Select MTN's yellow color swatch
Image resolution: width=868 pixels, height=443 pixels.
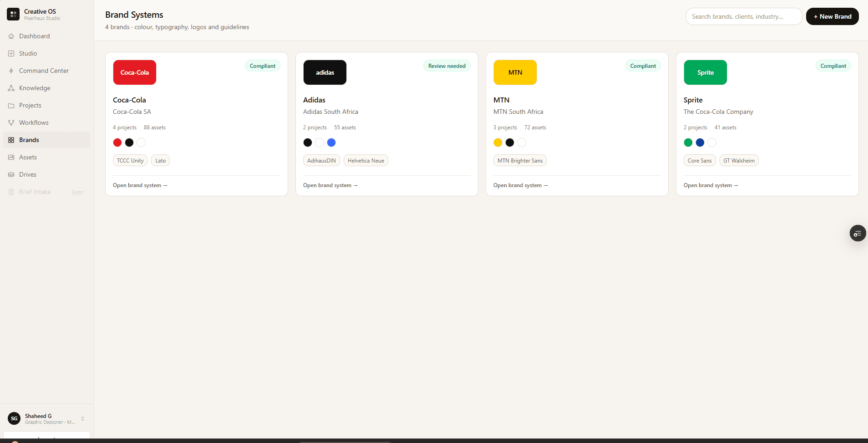[498, 143]
